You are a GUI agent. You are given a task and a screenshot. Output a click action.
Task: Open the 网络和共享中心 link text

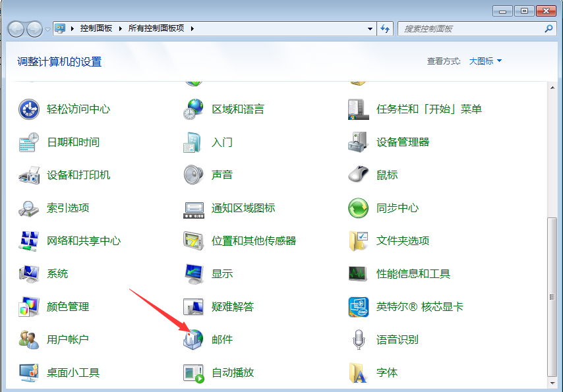84,241
